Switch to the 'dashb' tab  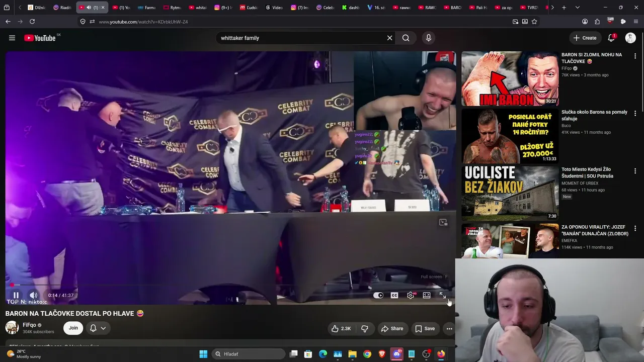pos(351,8)
